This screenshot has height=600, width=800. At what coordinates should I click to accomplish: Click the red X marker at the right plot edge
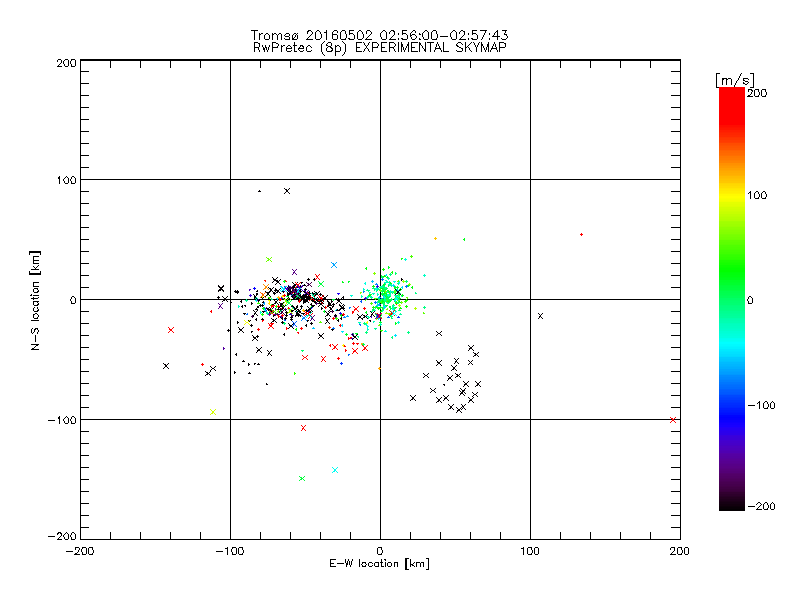tap(673, 420)
